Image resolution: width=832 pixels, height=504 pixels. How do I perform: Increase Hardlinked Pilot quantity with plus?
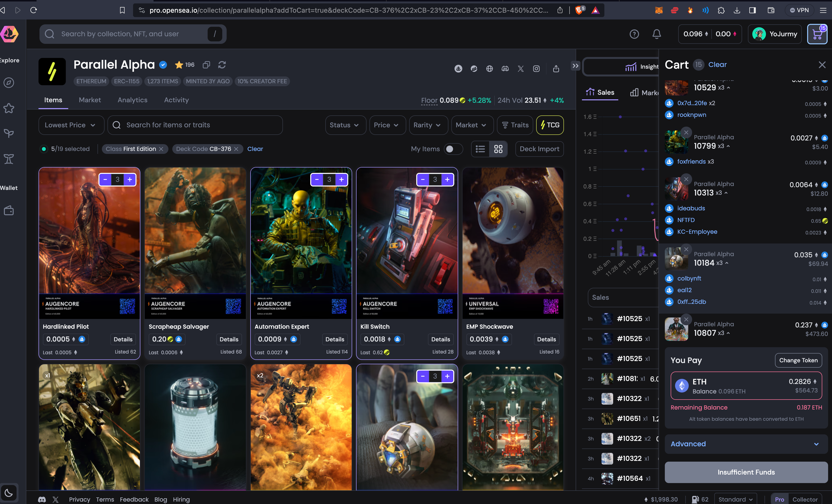coord(130,179)
